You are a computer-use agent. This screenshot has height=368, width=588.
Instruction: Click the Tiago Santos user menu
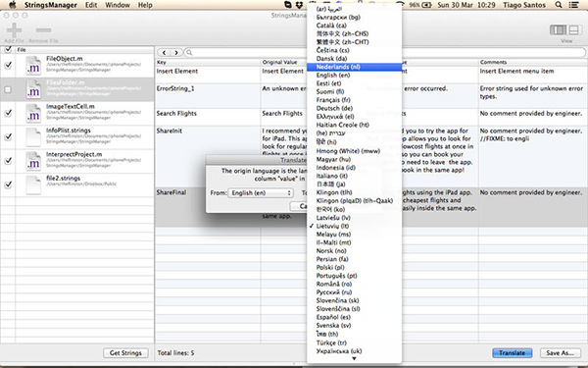(x=524, y=5)
